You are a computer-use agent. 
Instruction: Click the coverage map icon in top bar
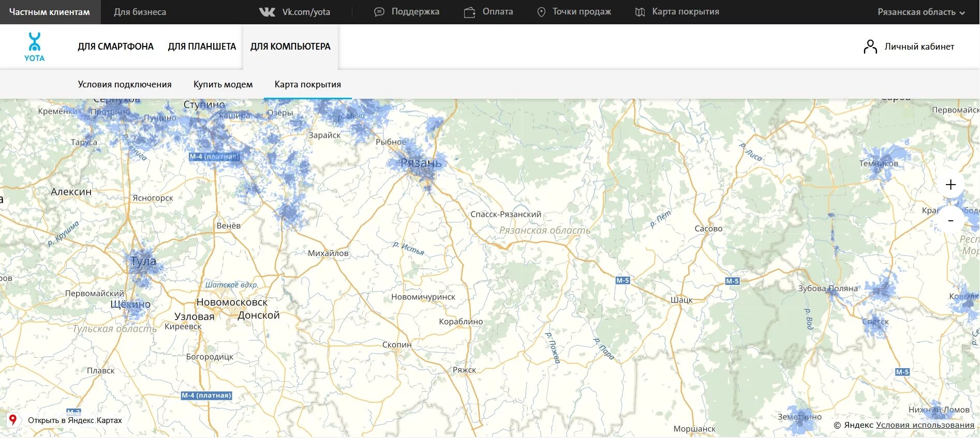640,12
